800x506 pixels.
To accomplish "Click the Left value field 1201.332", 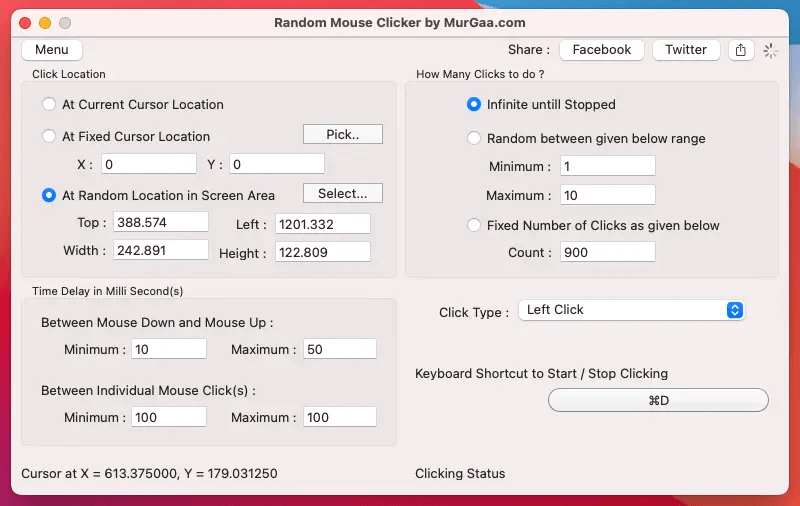I will click(323, 224).
